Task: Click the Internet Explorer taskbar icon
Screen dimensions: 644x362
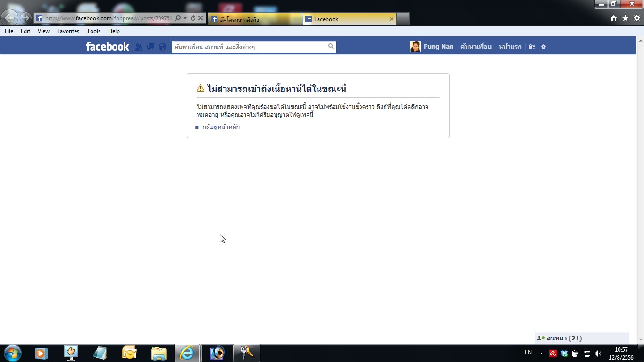Action: 188,353
